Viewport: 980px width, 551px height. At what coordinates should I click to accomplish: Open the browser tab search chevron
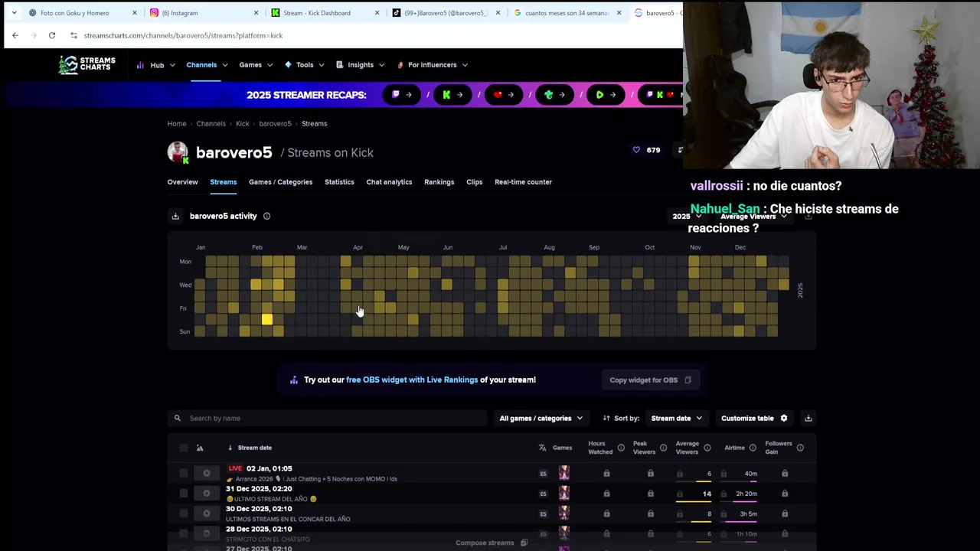tap(14, 13)
